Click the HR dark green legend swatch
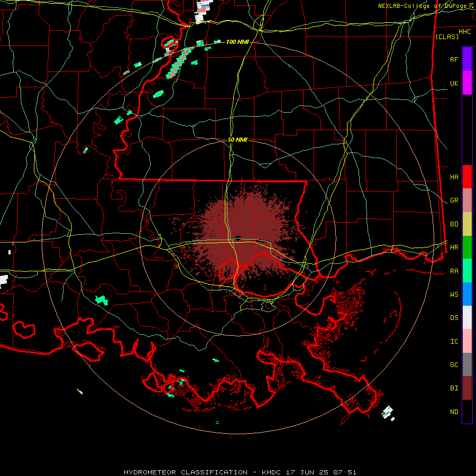Image resolution: width=476 pixels, height=476 pixels. coord(467,247)
